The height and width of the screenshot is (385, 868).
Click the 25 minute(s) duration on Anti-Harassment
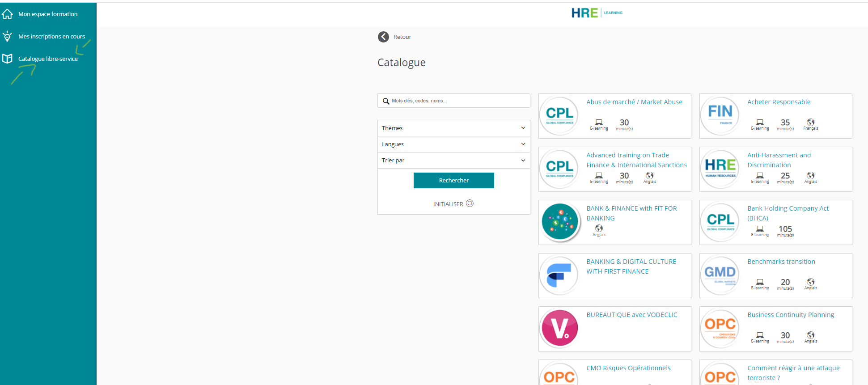click(x=785, y=178)
